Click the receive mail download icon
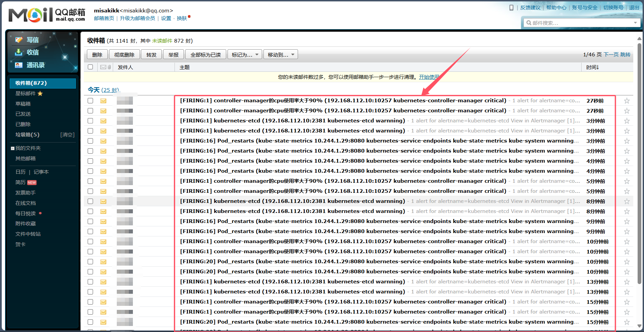This screenshot has height=332, width=644. [19, 52]
